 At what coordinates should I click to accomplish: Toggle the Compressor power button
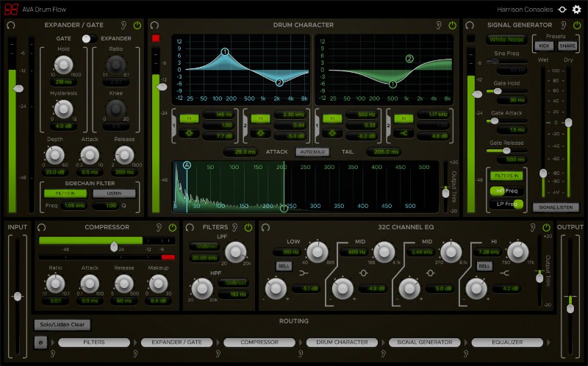pos(172,228)
